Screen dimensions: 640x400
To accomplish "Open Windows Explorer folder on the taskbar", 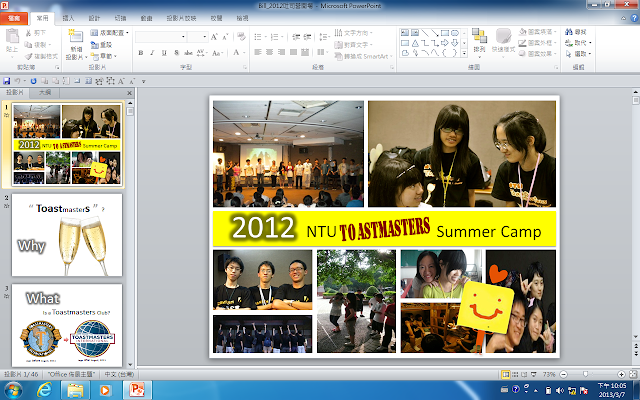I will point(75,390).
